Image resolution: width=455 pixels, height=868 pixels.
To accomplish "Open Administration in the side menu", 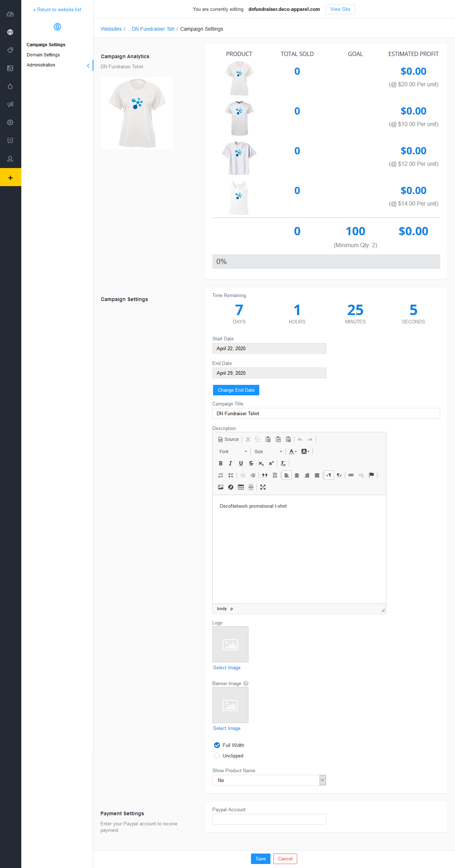I will 41,65.
